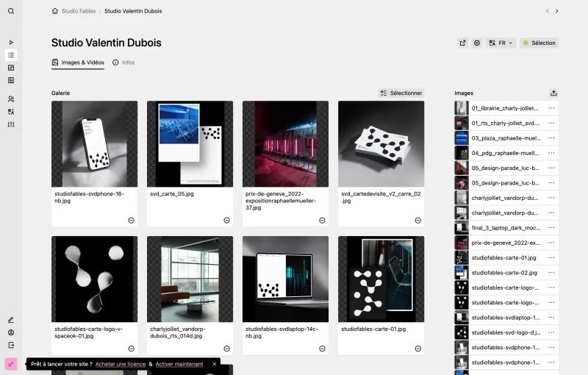This screenshot has height=375, width=588.
Task: Open the FR language dropdown
Action: 501,43
